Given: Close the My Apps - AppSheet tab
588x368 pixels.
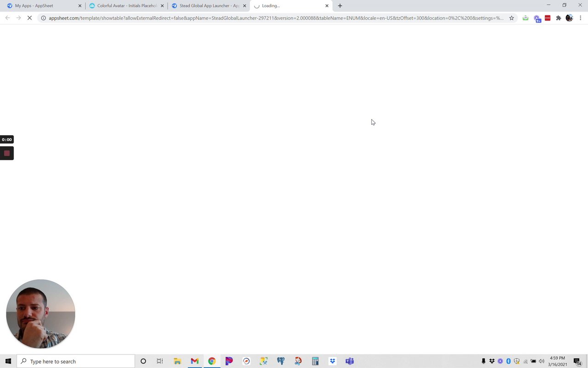Looking at the screenshot, I should 79,6.
